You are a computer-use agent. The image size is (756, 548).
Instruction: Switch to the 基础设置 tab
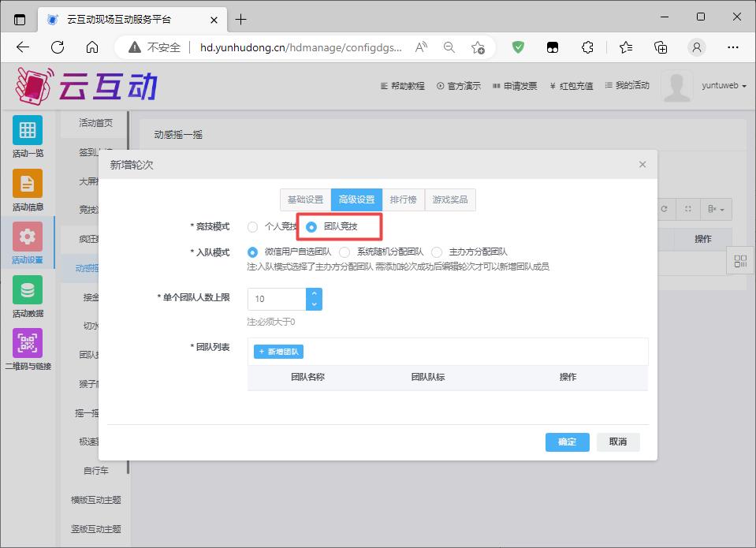coord(305,200)
